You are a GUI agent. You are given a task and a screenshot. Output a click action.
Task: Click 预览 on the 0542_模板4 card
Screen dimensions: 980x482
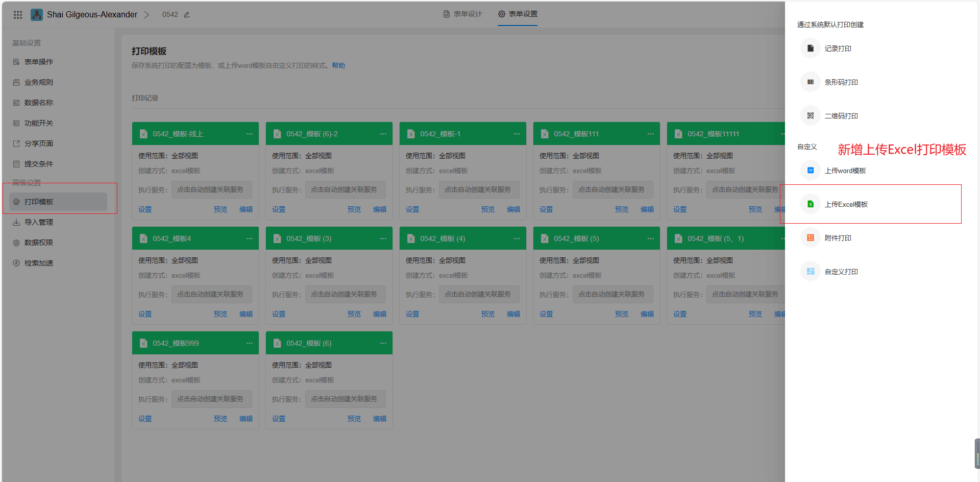(x=220, y=314)
